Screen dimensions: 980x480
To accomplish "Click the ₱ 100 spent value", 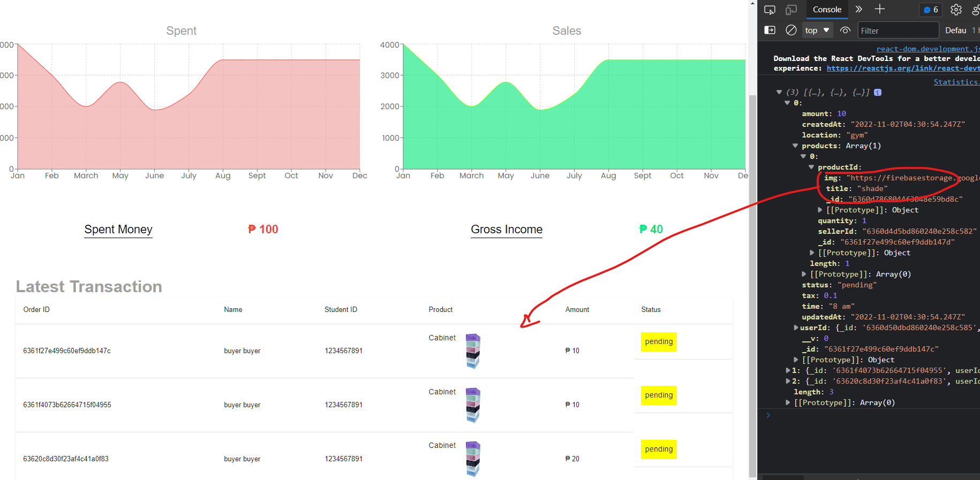I will click(x=263, y=230).
